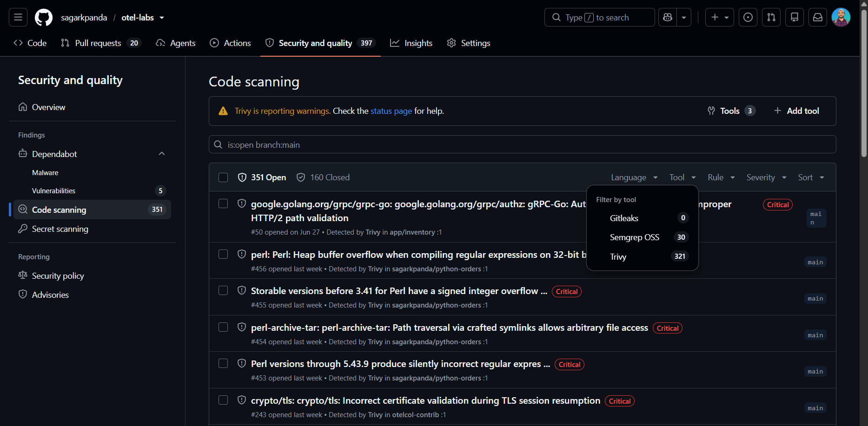Check the perl-archive-tar alert checkbox

(223, 327)
